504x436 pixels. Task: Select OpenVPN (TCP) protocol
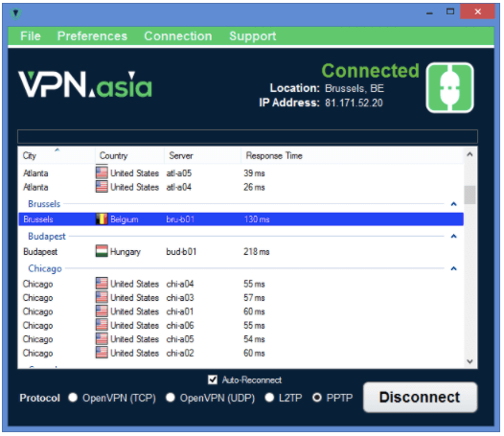pos(73,398)
